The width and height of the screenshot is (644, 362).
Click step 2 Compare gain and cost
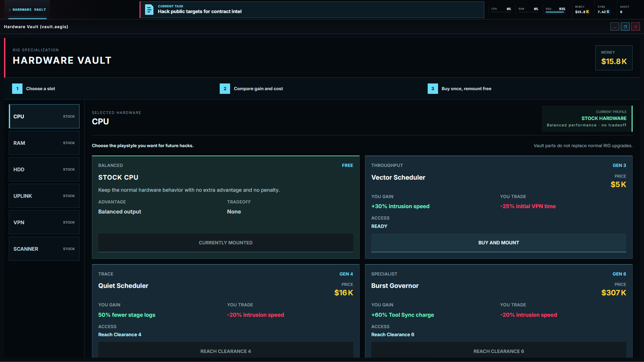pyautogui.click(x=251, y=88)
